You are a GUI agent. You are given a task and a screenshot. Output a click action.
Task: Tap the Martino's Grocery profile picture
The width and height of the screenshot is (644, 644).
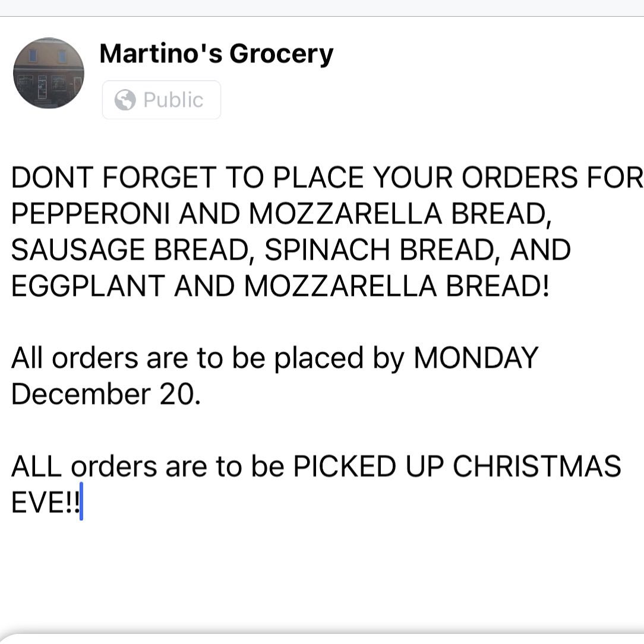pyautogui.click(x=49, y=73)
